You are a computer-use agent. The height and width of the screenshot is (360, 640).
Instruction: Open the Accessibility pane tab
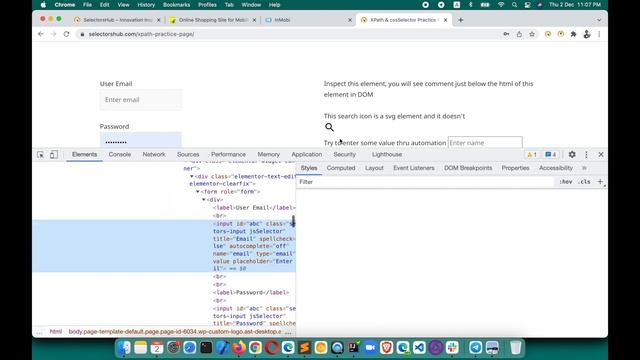pos(556,168)
